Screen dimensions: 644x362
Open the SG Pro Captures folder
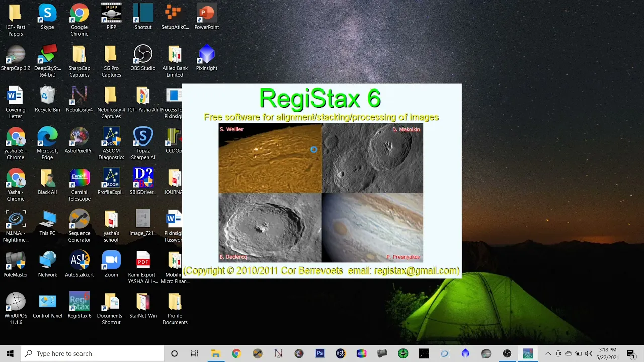(x=111, y=61)
